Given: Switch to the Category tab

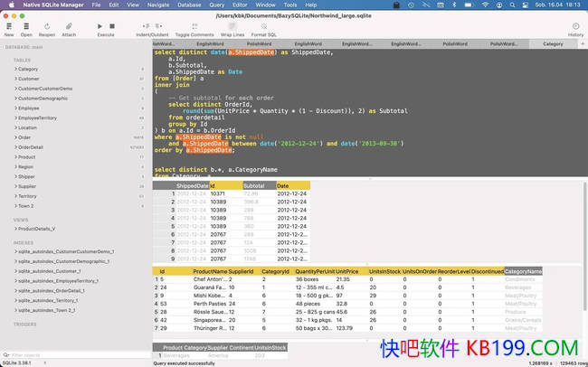Looking at the screenshot, I should tap(552, 43).
